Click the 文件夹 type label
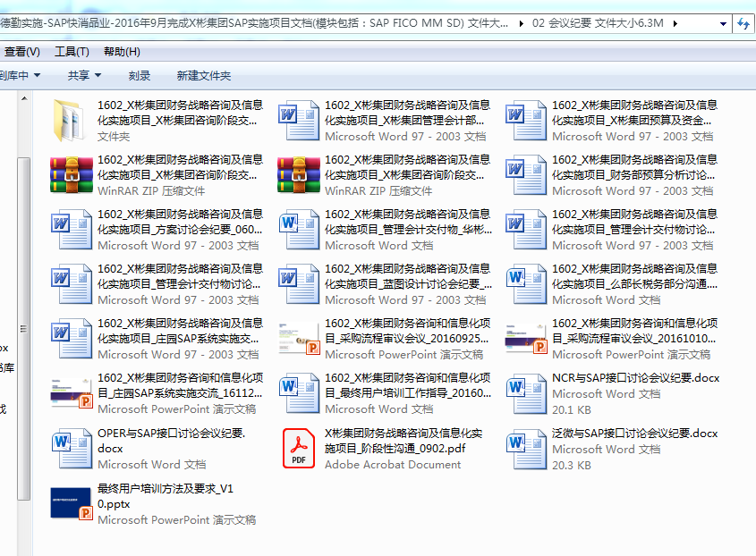This screenshot has width=756, height=556. pos(114,137)
